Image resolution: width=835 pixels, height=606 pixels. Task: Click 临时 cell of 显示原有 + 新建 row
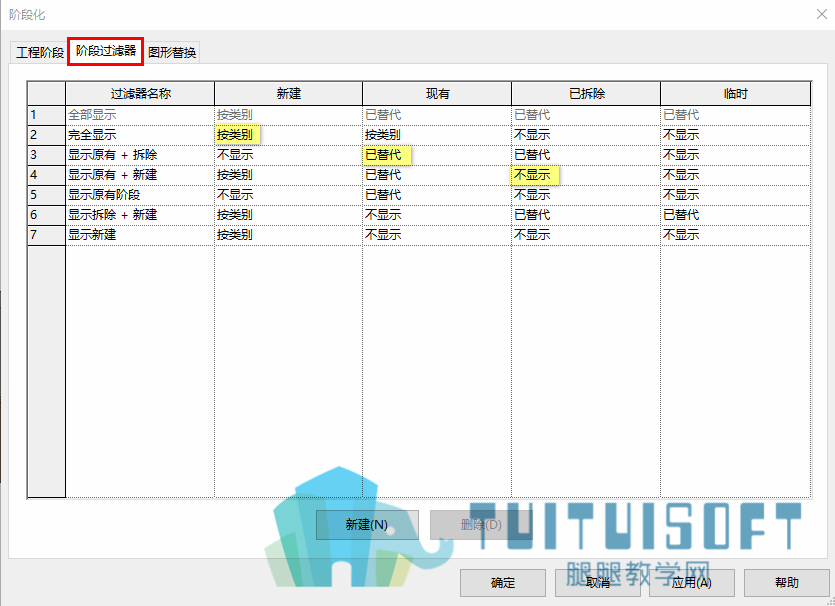pos(735,175)
